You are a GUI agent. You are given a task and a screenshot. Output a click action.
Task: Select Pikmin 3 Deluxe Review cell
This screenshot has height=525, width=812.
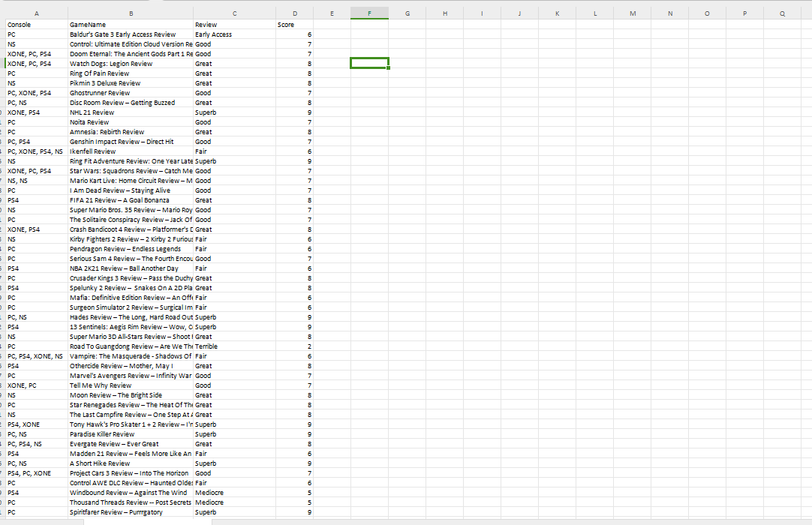tap(131, 83)
